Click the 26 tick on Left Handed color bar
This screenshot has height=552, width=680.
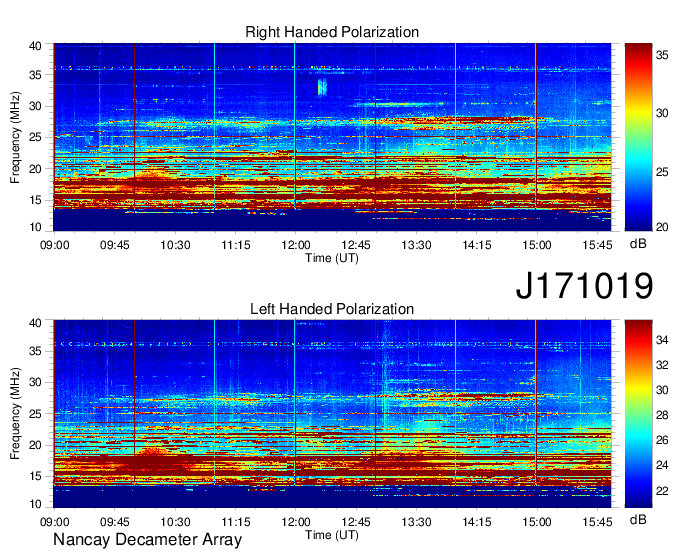point(662,441)
